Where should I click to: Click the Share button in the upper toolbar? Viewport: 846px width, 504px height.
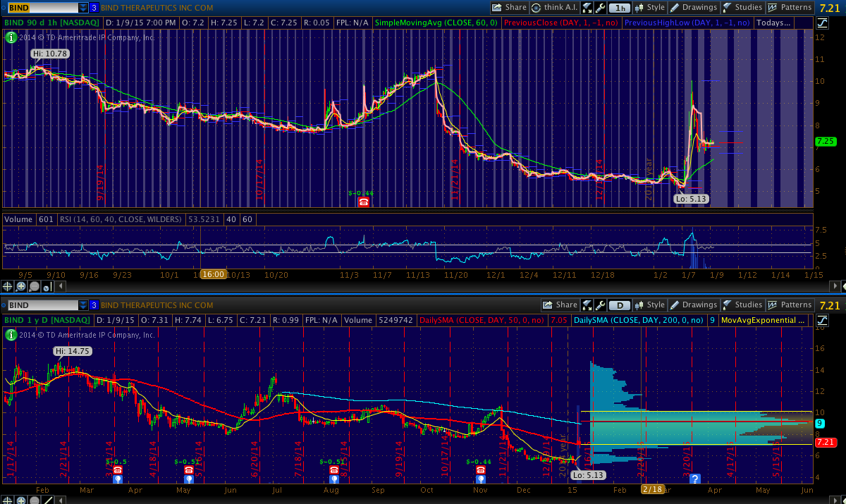tap(509, 8)
